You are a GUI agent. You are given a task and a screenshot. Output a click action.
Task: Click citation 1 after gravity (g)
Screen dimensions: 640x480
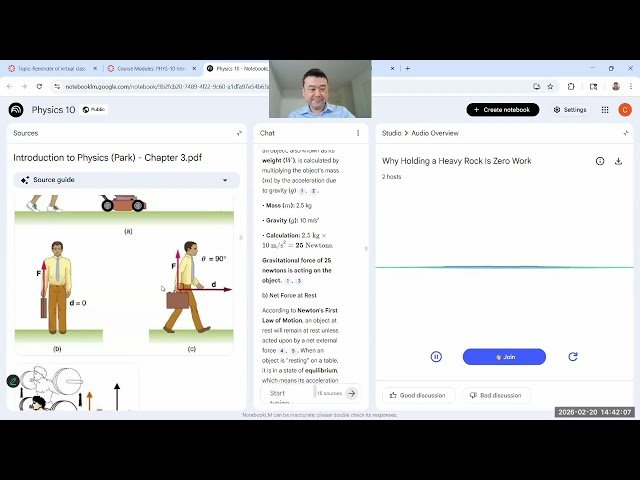click(302, 191)
